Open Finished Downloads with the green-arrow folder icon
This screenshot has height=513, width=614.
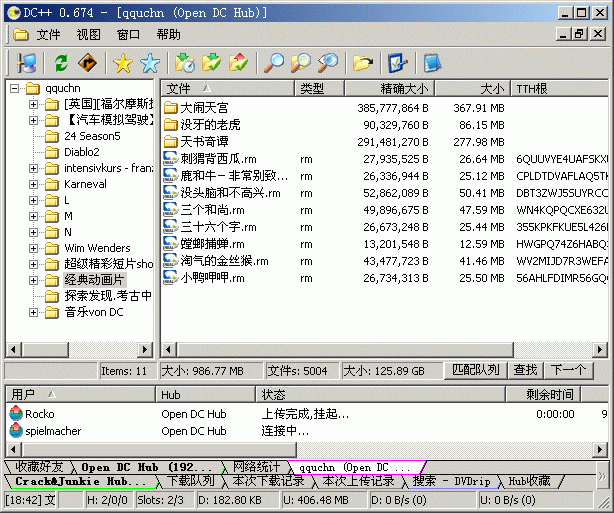click(211, 63)
